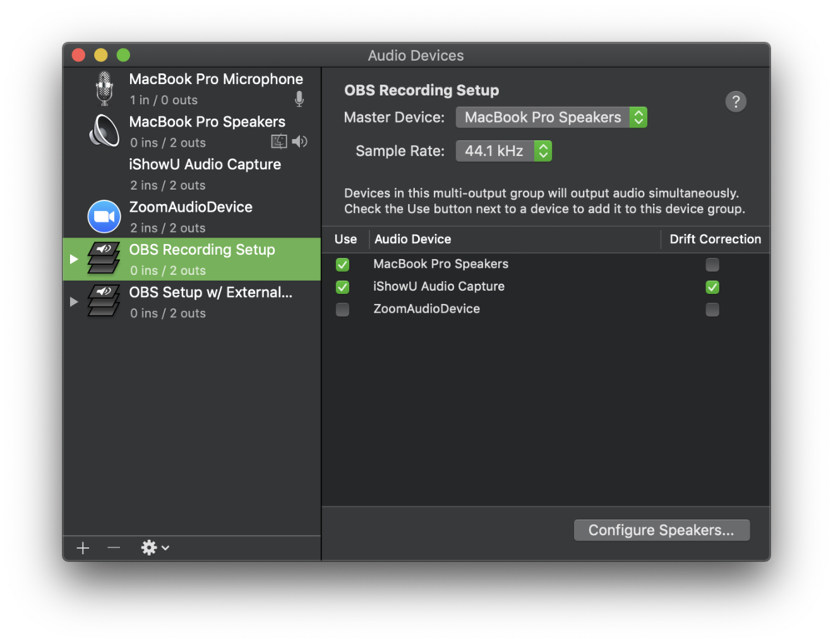Open the gear action menu
The image size is (833, 644).
click(x=155, y=548)
